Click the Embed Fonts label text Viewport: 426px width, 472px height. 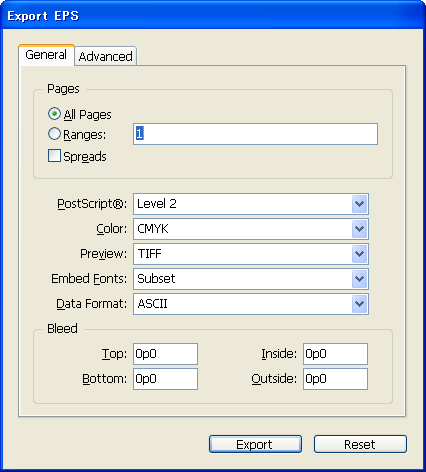[89, 279]
